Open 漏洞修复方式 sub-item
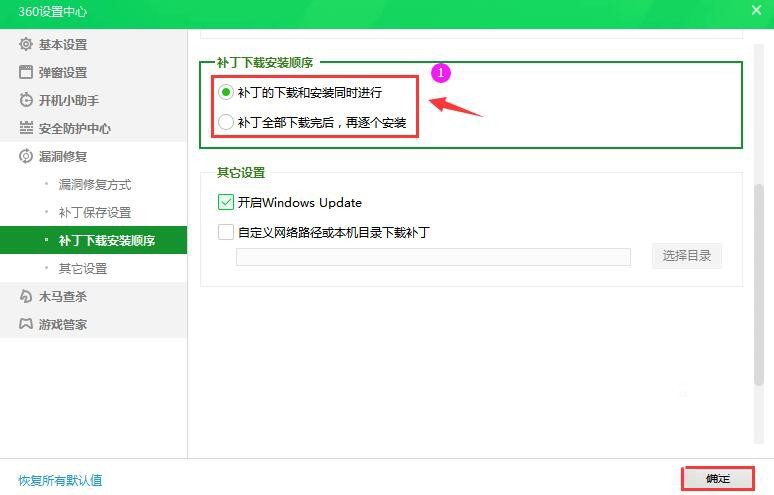 pyautogui.click(x=94, y=184)
